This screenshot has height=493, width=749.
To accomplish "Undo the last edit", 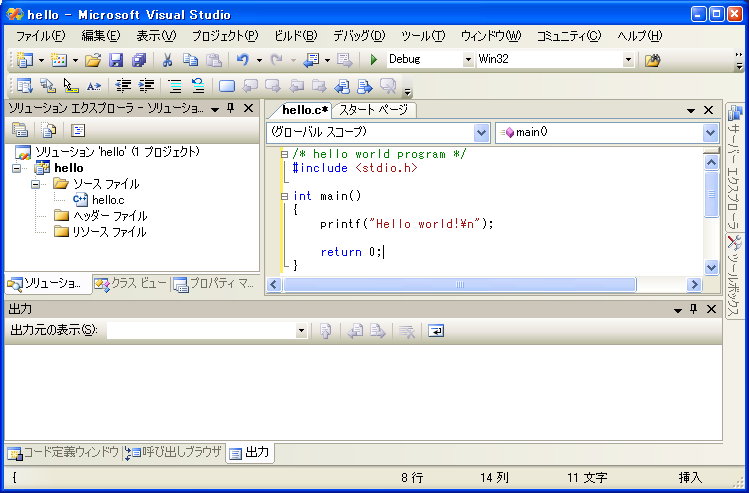I will coord(243,60).
